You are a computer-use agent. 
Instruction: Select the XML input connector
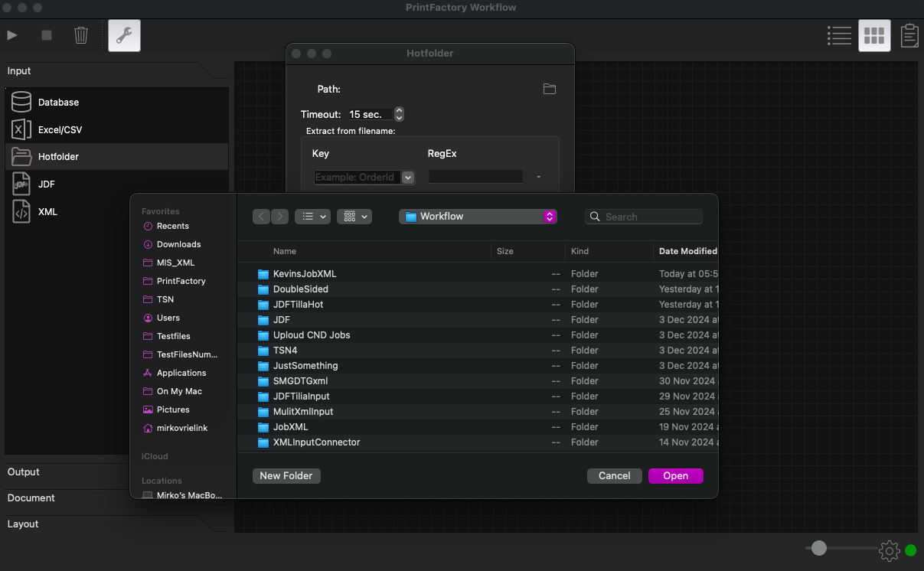[x=117, y=211]
